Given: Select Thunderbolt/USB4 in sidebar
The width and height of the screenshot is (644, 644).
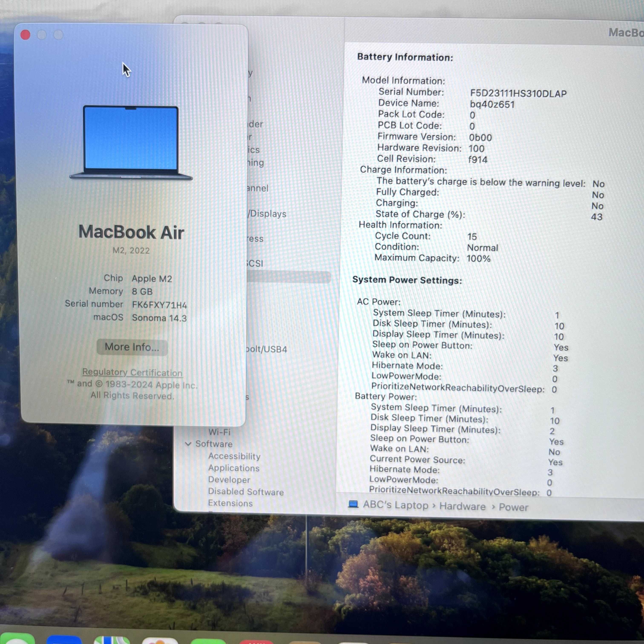Looking at the screenshot, I should coord(267,349).
